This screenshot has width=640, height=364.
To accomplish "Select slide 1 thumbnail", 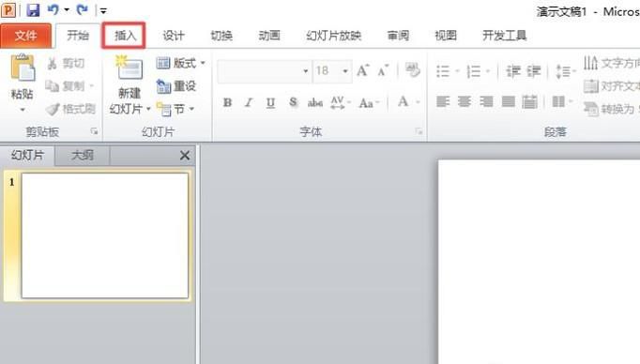I will [105, 235].
